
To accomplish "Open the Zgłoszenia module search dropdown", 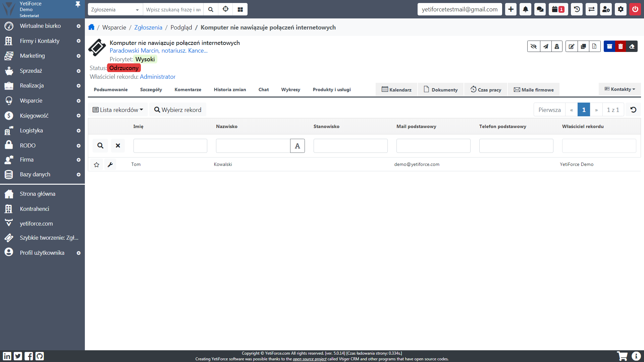I will pos(115,9).
